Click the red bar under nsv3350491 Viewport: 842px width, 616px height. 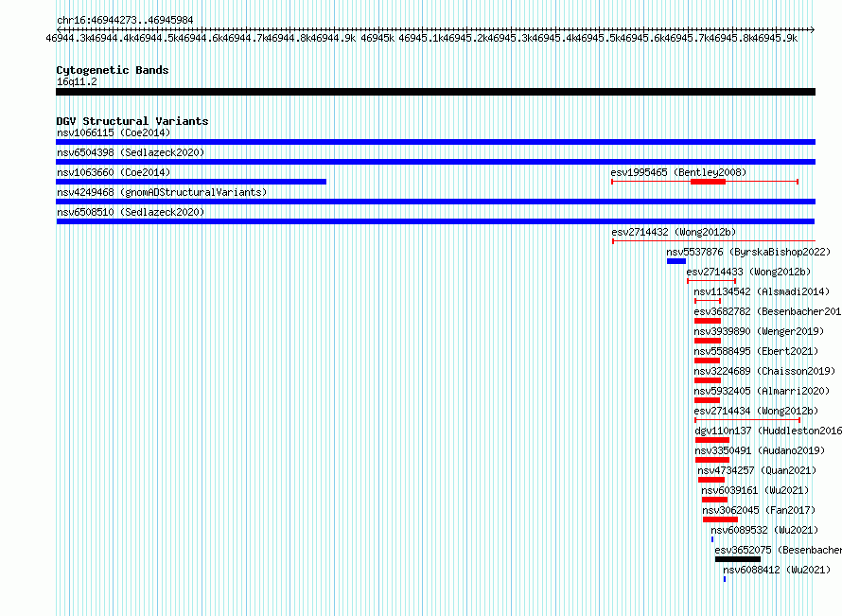coord(712,460)
